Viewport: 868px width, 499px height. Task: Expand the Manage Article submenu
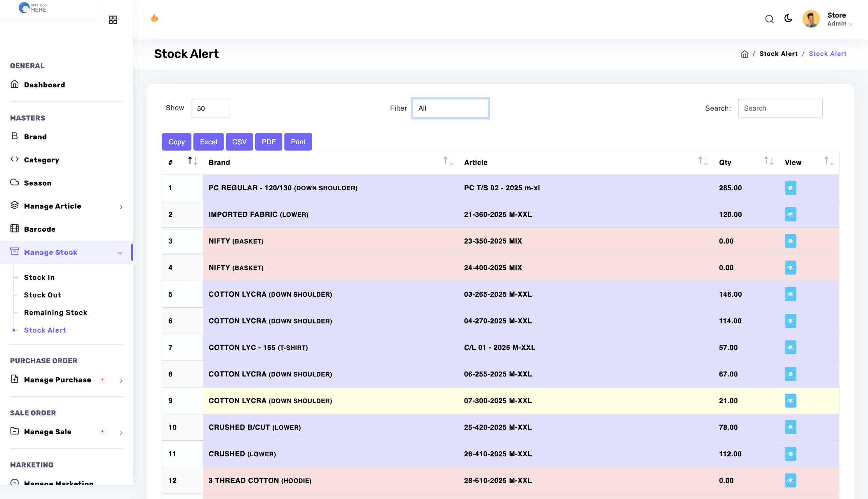click(x=121, y=207)
